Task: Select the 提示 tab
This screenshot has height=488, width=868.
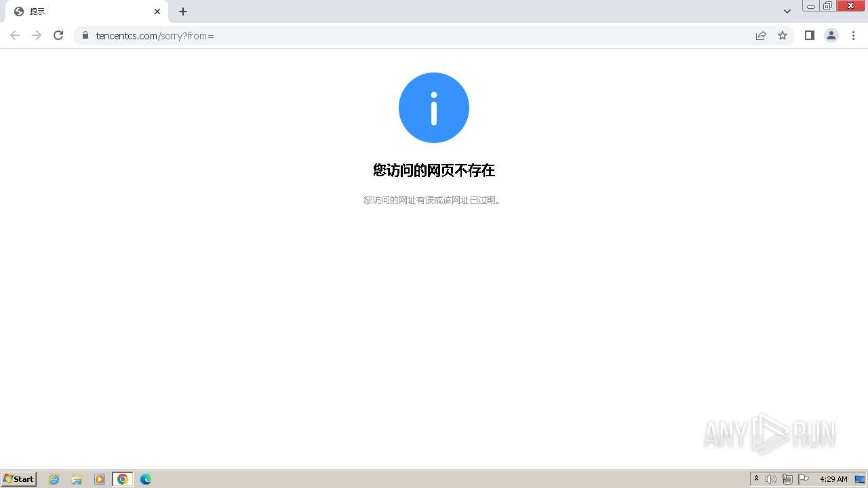Action: [x=86, y=12]
